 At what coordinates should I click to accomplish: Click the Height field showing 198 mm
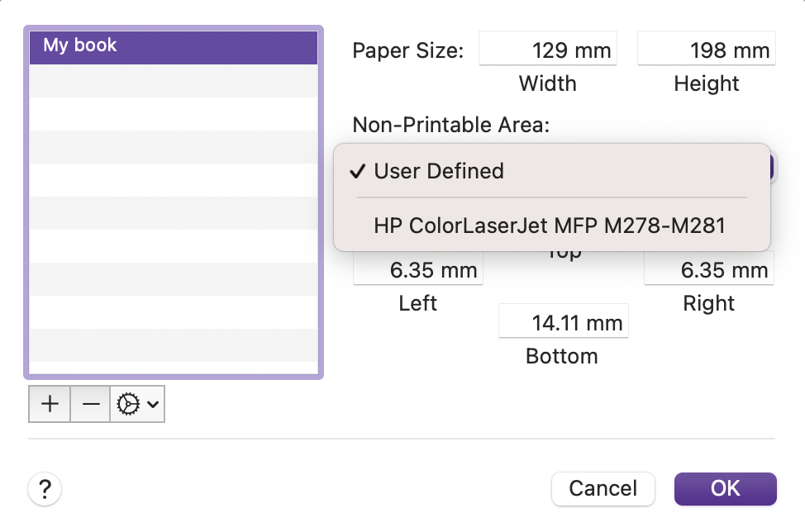point(707,49)
